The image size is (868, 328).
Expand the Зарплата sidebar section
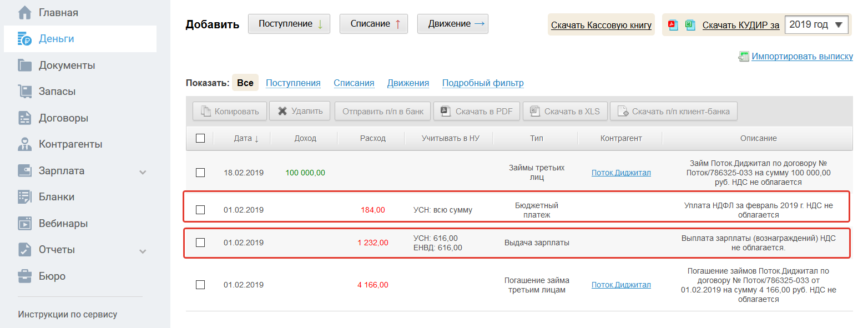click(143, 171)
